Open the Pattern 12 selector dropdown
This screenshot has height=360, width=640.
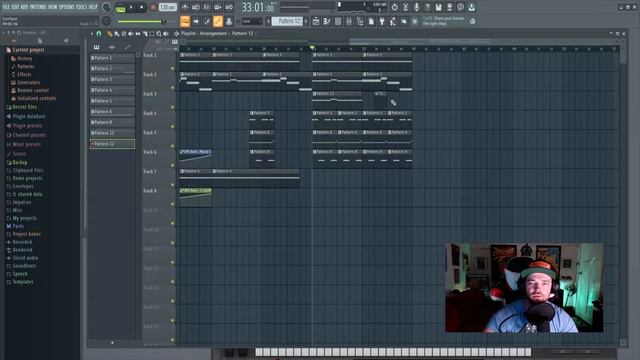[287, 21]
